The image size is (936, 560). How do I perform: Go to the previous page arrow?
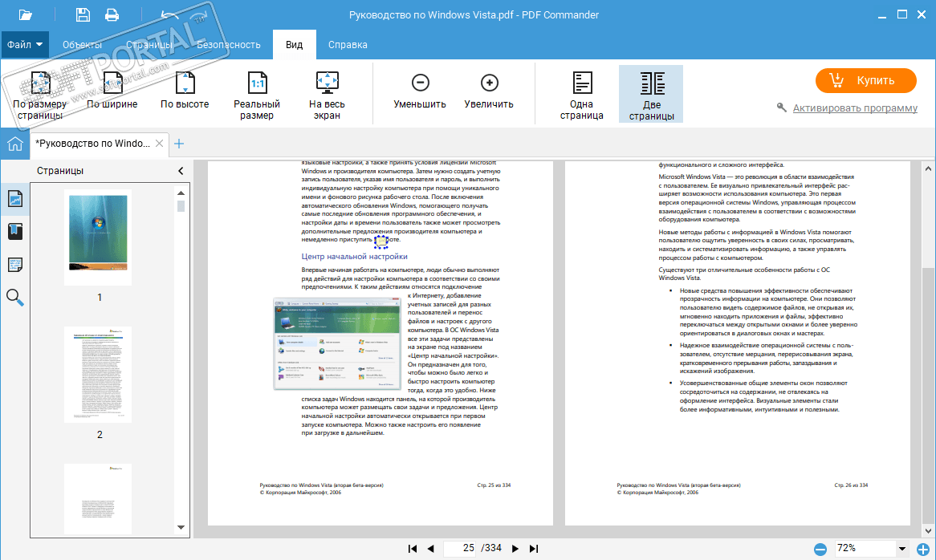click(x=430, y=549)
